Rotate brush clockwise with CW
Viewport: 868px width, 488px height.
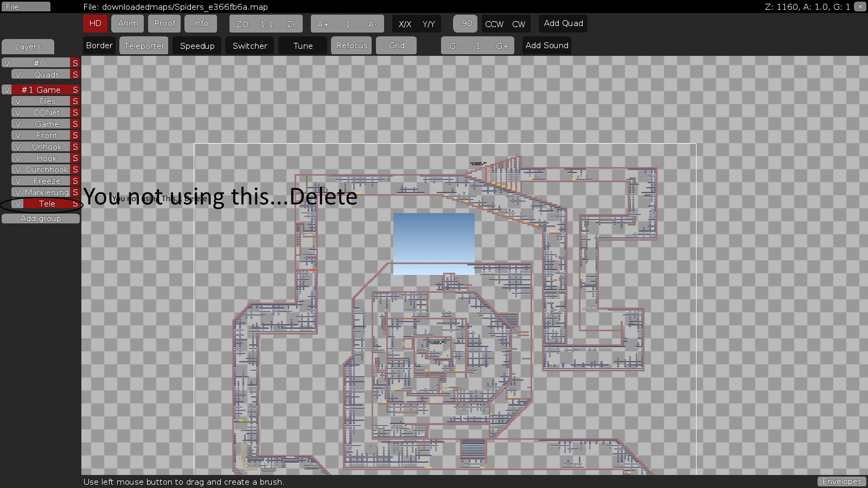tap(519, 24)
